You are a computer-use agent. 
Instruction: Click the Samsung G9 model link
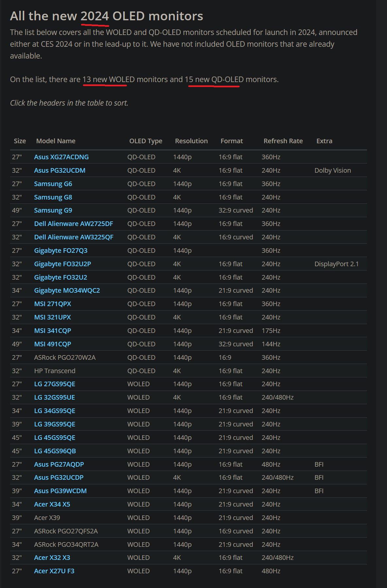coord(53,210)
